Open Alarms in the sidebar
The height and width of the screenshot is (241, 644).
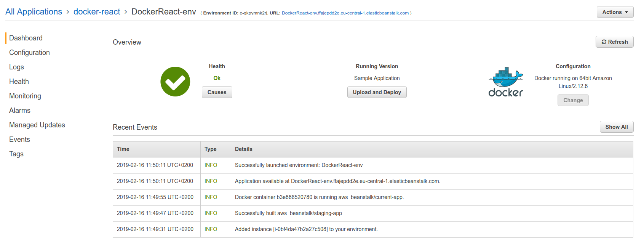[x=20, y=111]
